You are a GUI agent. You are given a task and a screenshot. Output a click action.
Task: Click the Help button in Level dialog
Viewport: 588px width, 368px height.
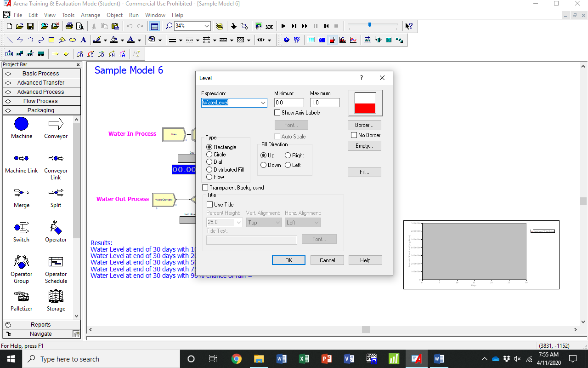(365, 260)
